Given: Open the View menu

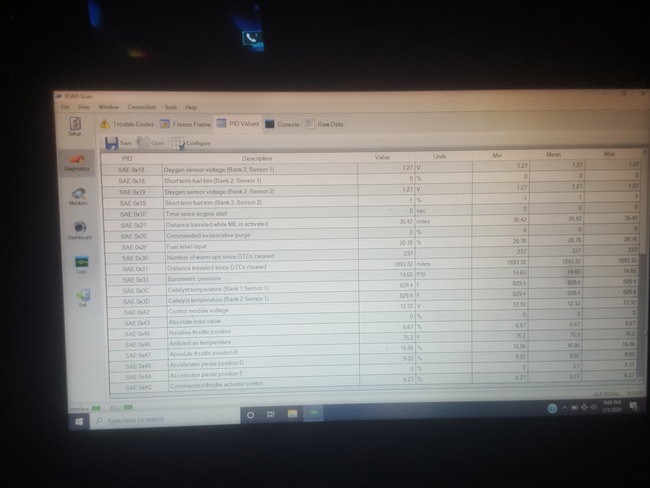Looking at the screenshot, I should tap(84, 107).
